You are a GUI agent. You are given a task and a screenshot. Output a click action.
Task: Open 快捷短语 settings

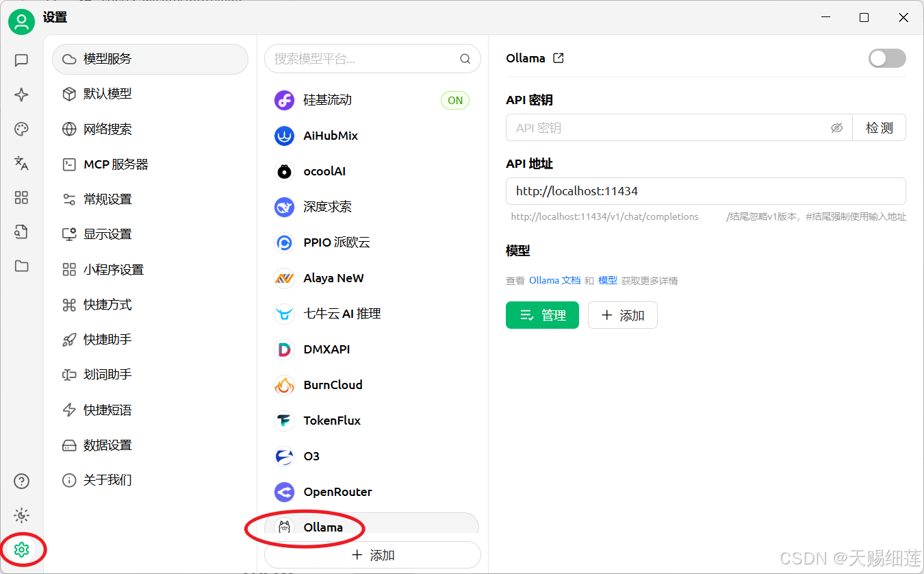(150, 410)
